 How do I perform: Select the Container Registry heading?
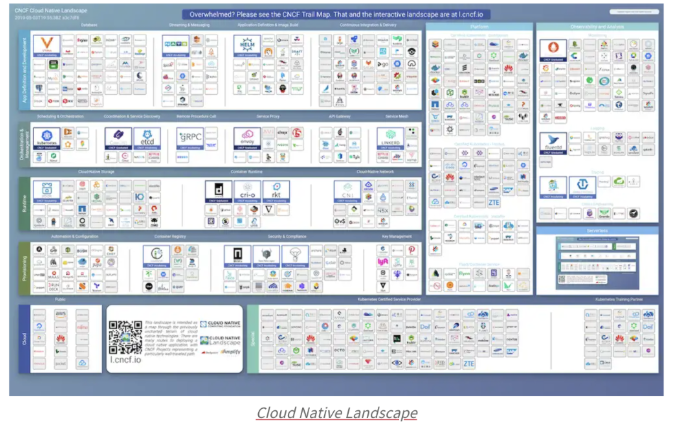(170, 236)
